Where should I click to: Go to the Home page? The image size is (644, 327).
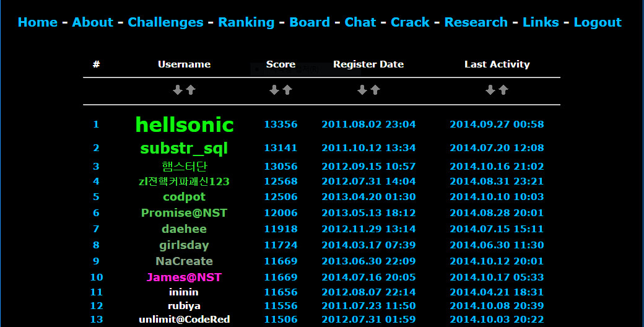pos(38,22)
